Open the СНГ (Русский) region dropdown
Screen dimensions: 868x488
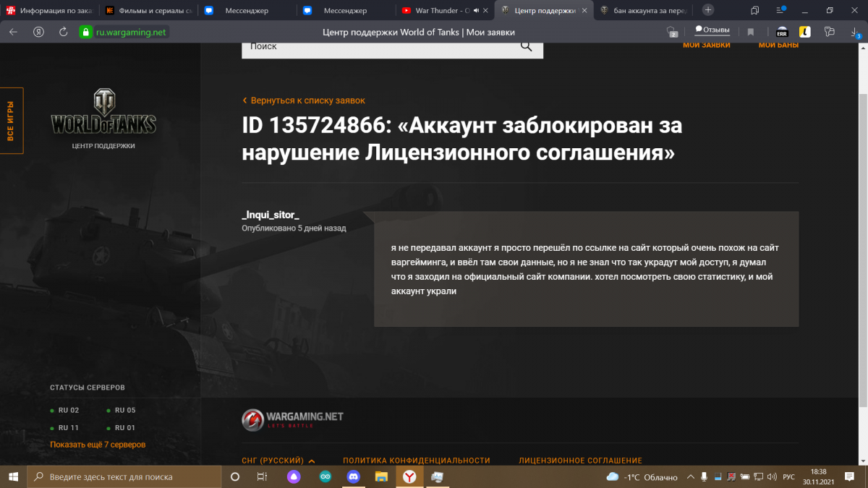click(278, 461)
